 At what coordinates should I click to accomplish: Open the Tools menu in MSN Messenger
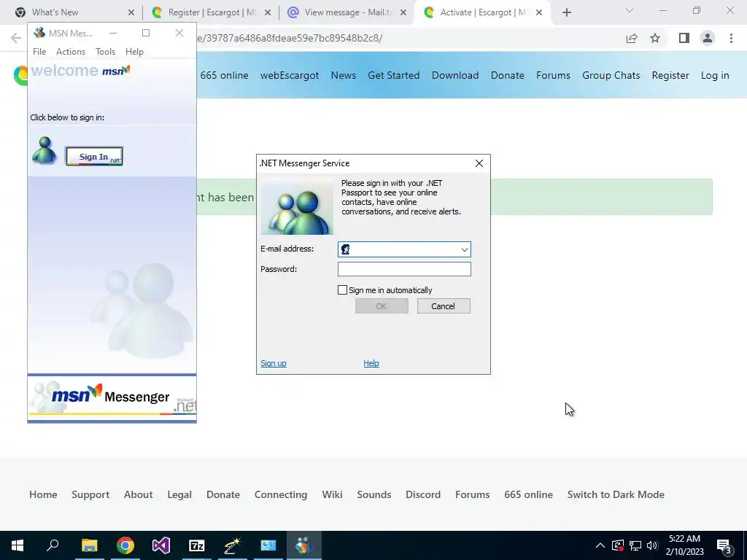[105, 52]
